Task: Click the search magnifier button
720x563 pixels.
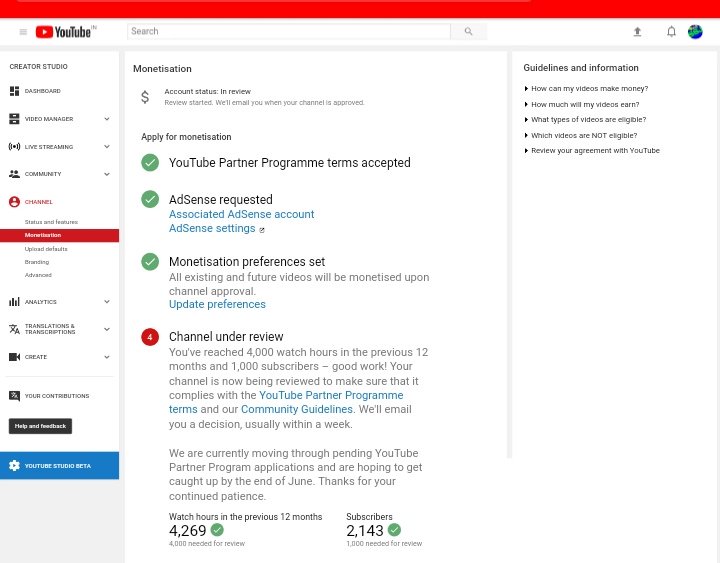Action: point(468,31)
